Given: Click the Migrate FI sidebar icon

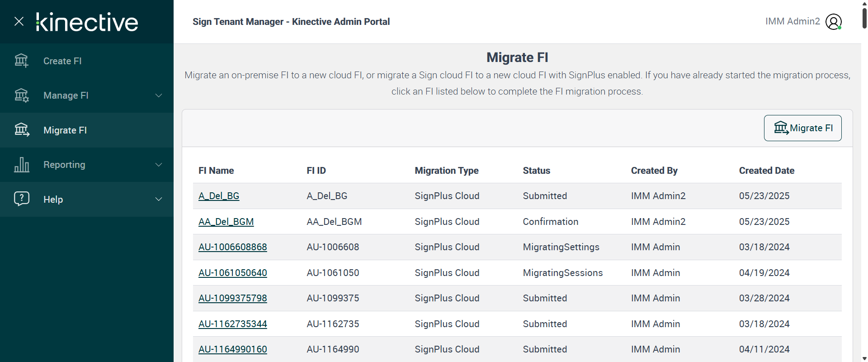Looking at the screenshot, I should [21, 130].
